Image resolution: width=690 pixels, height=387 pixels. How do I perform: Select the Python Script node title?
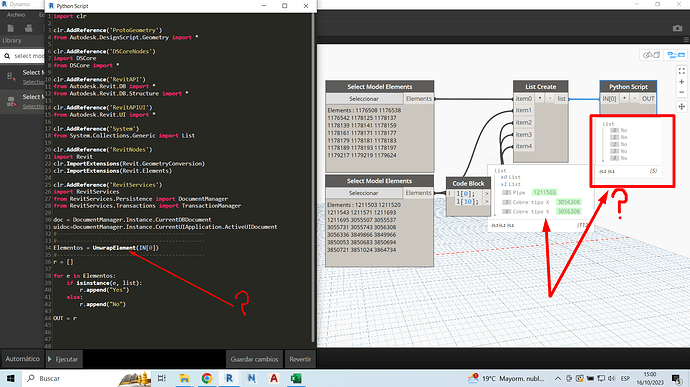point(628,87)
